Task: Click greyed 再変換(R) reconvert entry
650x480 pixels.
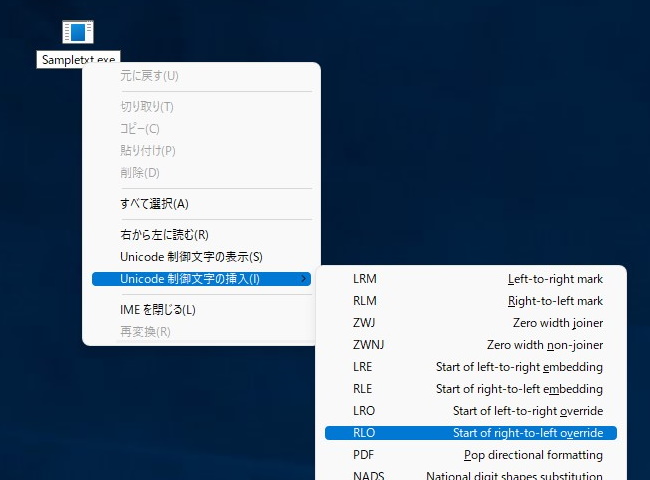Action: [x=201, y=332]
